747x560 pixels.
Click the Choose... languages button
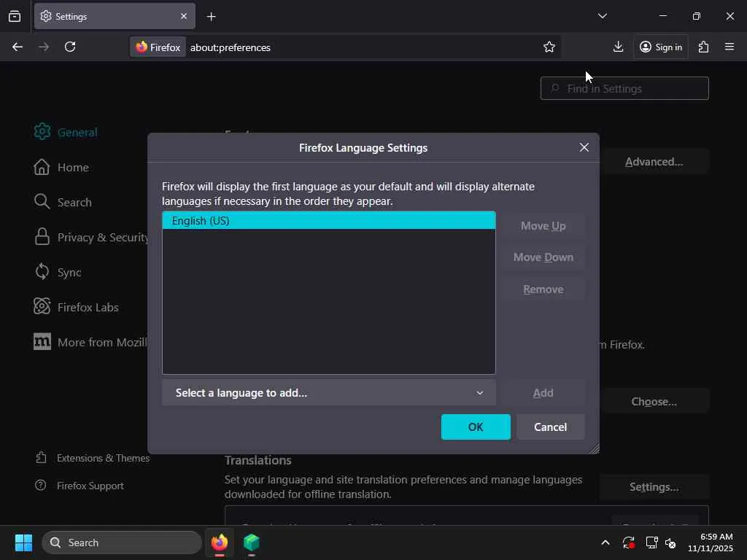pos(654,402)
